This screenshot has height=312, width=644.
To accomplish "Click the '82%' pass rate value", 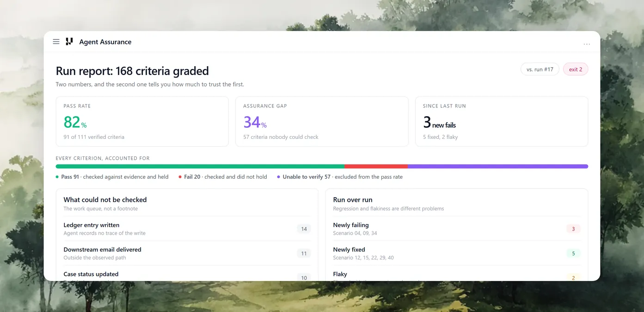I will point(75,122).
